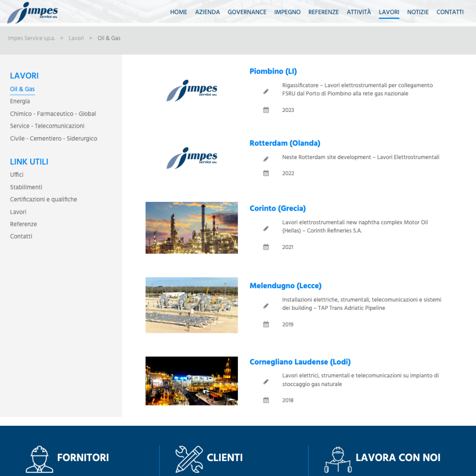Click the Impes Service logo in header

pyautogui.click(x=33, y=12)
